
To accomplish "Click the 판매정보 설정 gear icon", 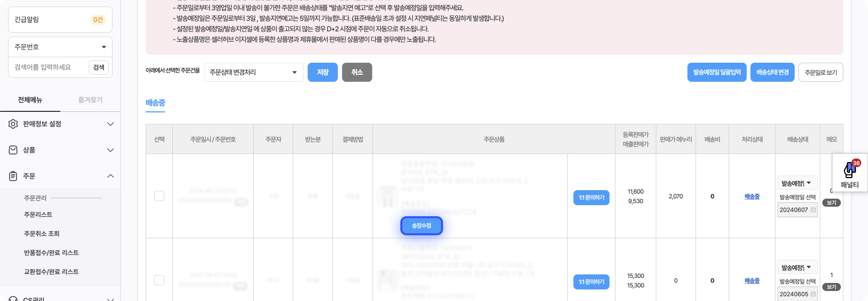I will (x=13, y=124).
